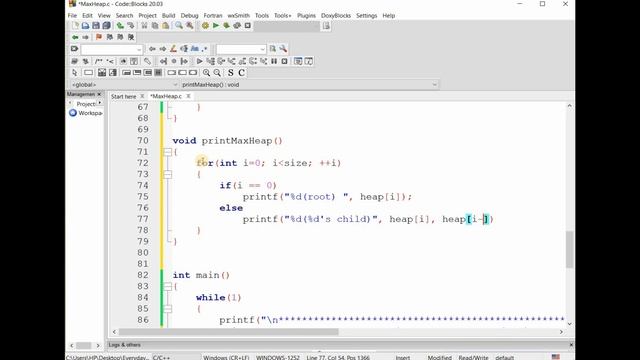This screenshot has width=640, height=360.
Task: Collapse code fold at line 71
Action: [x=167, y=152]
